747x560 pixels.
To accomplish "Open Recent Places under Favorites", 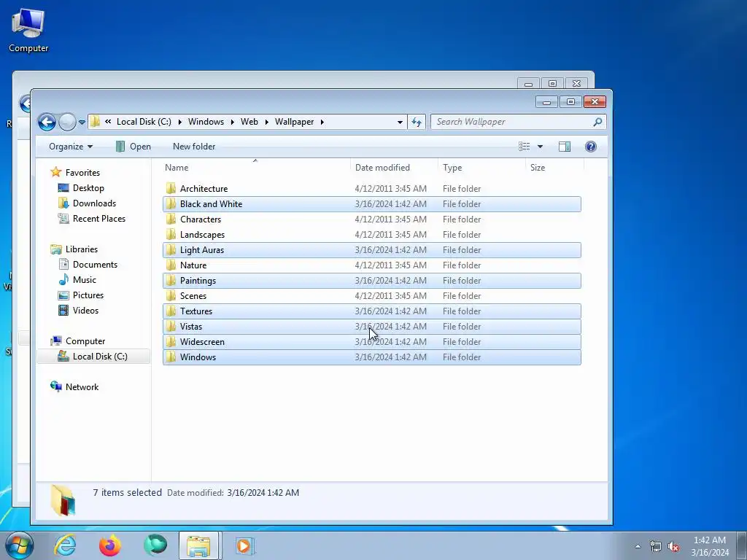I will coord(92,219).
